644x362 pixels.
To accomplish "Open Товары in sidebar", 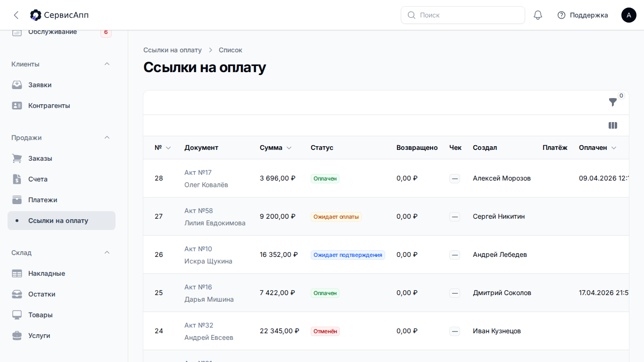I will 61,315.
